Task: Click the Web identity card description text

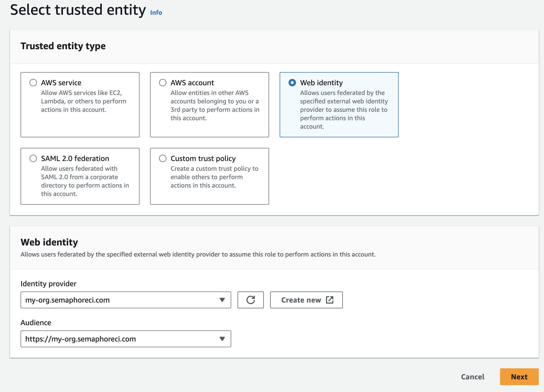Action: [x=344, y=110]
